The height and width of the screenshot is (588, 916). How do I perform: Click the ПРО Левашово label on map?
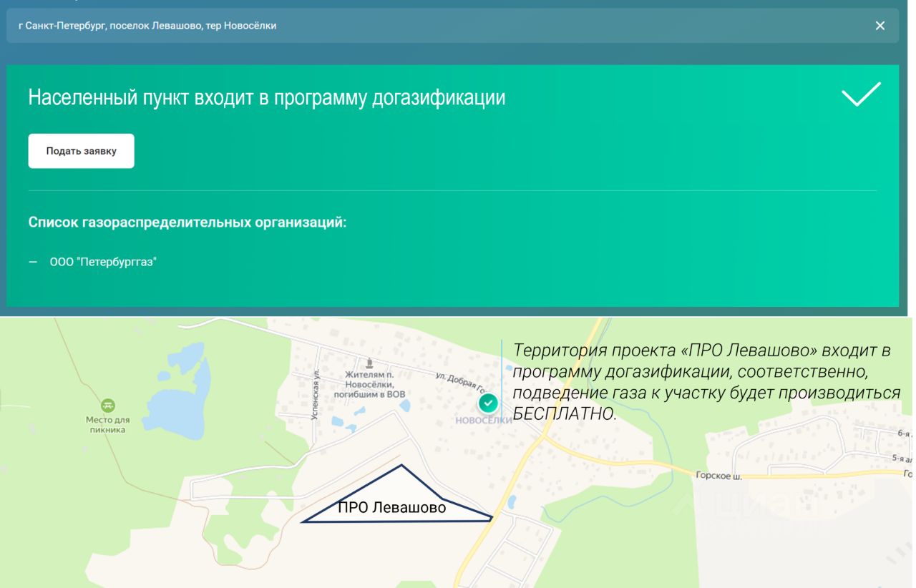coord(391,508)
